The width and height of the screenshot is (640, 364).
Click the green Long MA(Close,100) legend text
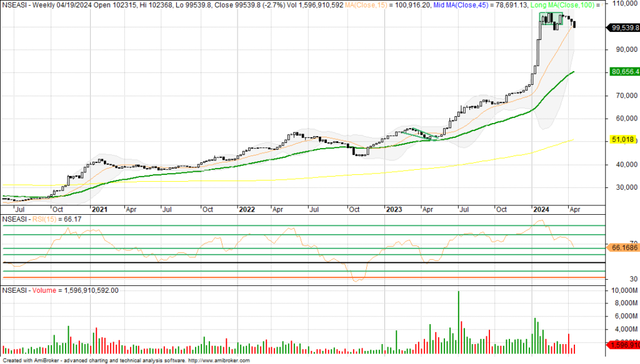(x=564, y=4)
